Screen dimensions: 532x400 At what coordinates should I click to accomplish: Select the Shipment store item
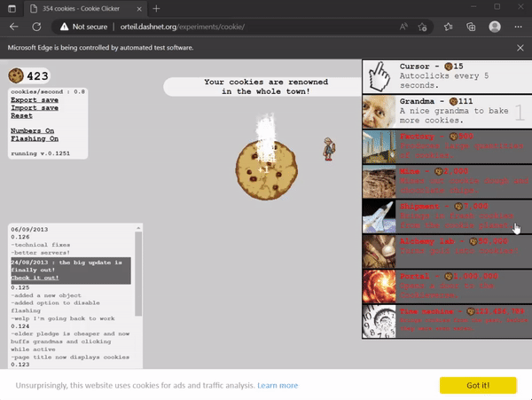447,216
